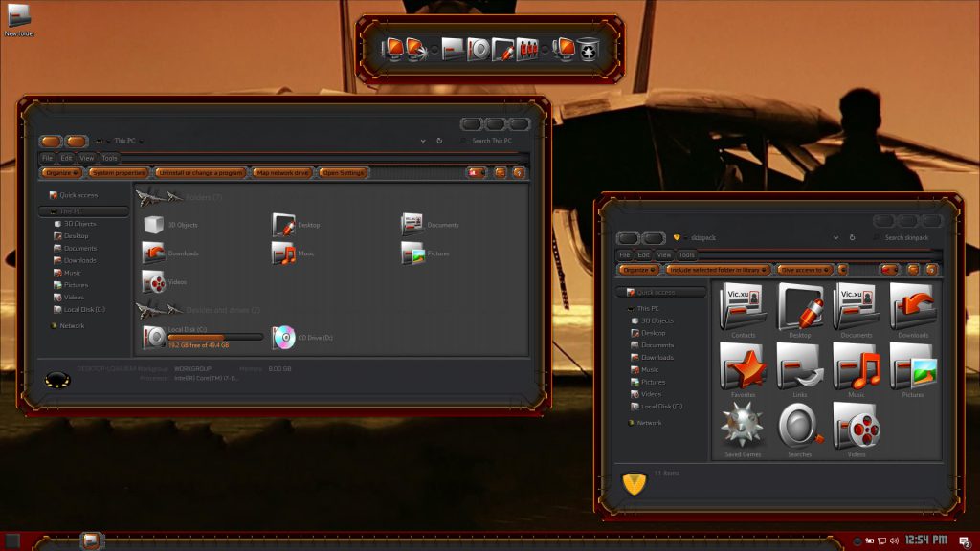Open 'Include selected folder in library' dropdown
The width and height of the screenshot is (980, 551).
pyautogui.click(x=718, y=270)
